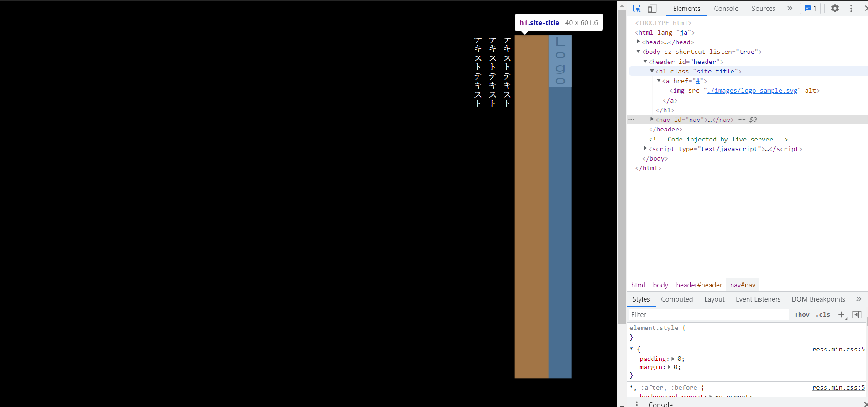Select header#header in the breadcrumb
The image size is (868, 407).
click(x=699, y=285)
